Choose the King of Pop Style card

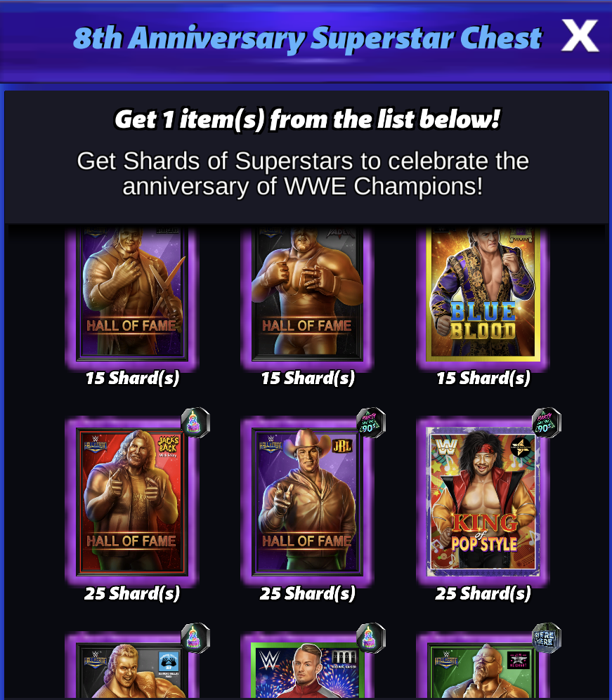click(x=483, y=502)
